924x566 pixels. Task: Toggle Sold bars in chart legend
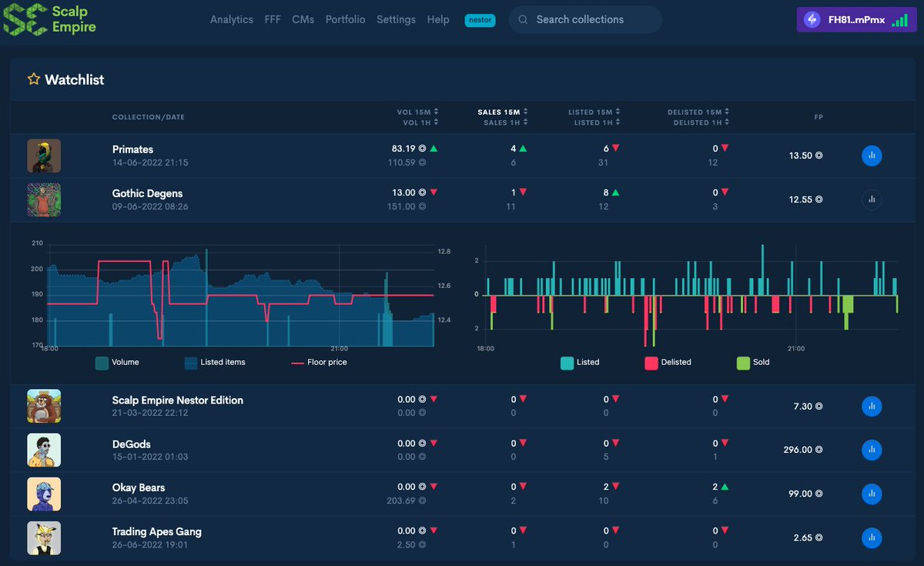point(753,362)
